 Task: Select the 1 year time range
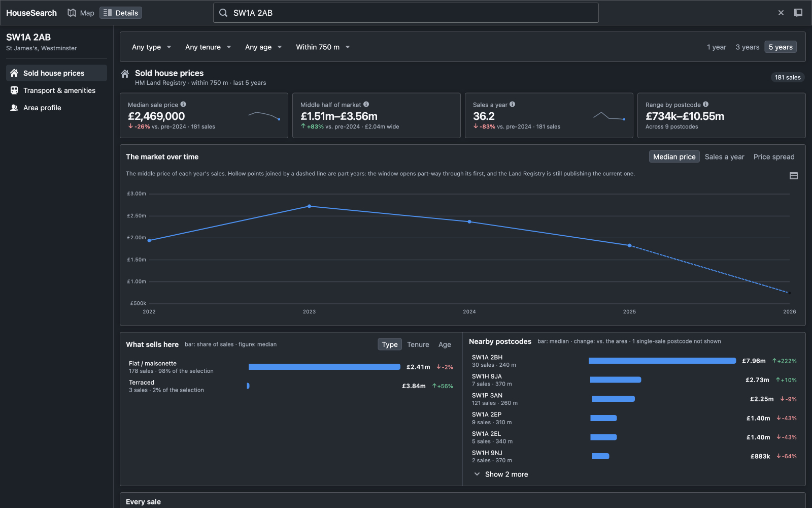coord(717,47)
